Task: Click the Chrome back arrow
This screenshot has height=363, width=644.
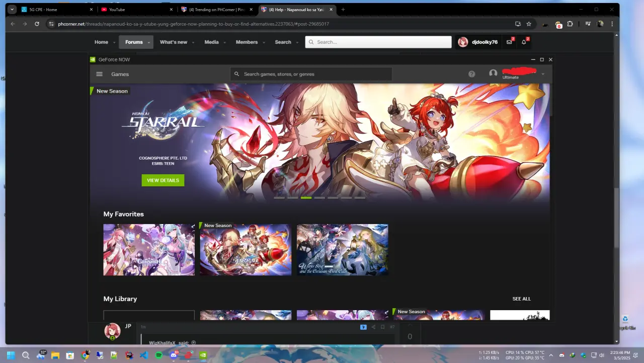Action: (x=13, y=24)
